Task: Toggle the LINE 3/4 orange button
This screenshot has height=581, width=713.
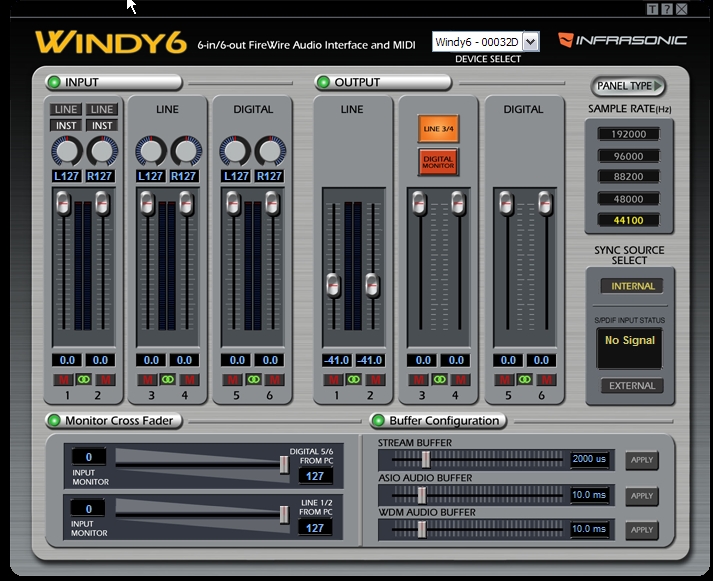Action: [438, 129]
